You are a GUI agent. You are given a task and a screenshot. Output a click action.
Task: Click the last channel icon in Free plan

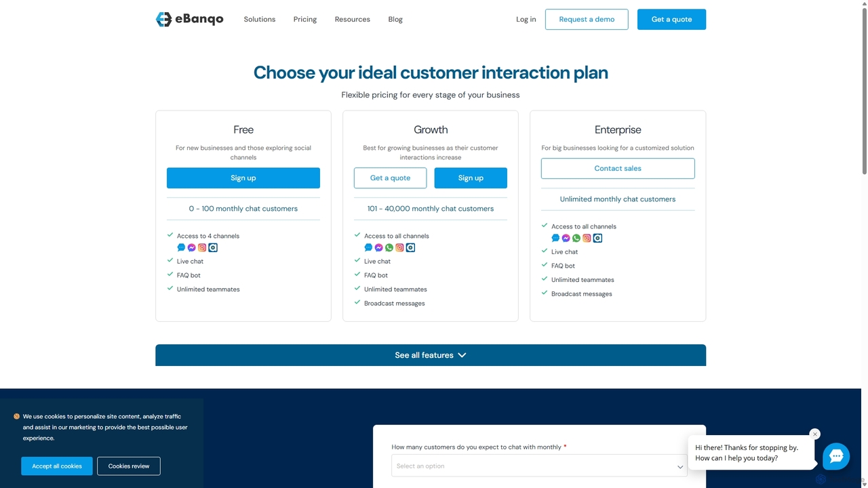(x=213, y=247)
